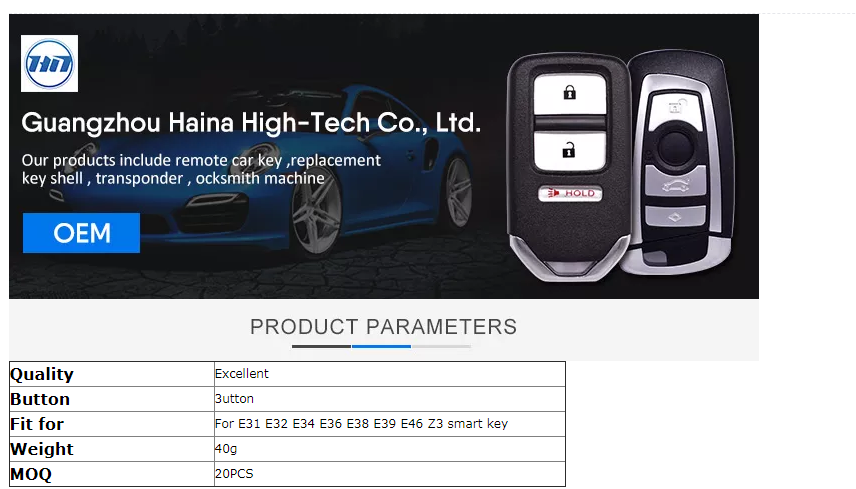Select the dark left bar under Product Parameters

[x=321, y=346]
